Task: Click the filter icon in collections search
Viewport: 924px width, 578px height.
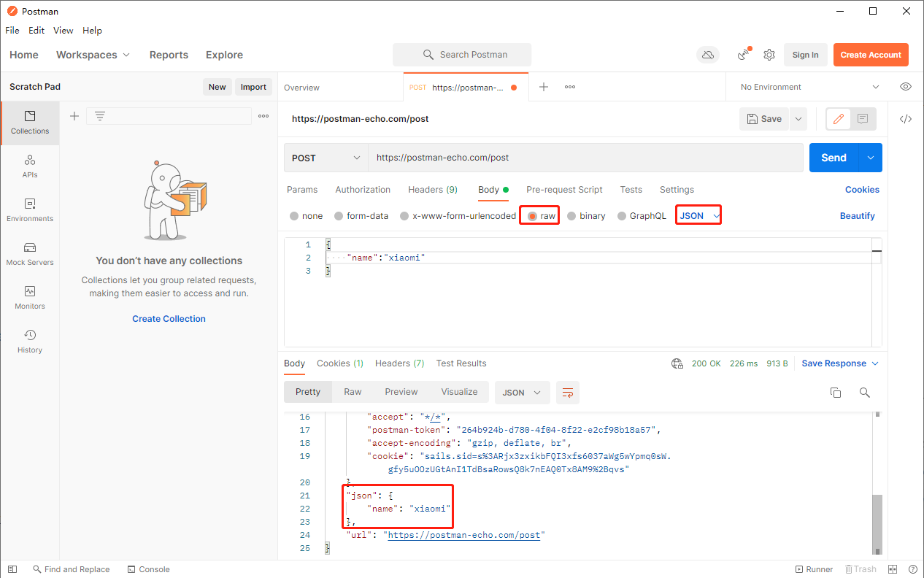Action: click(100, 116)
